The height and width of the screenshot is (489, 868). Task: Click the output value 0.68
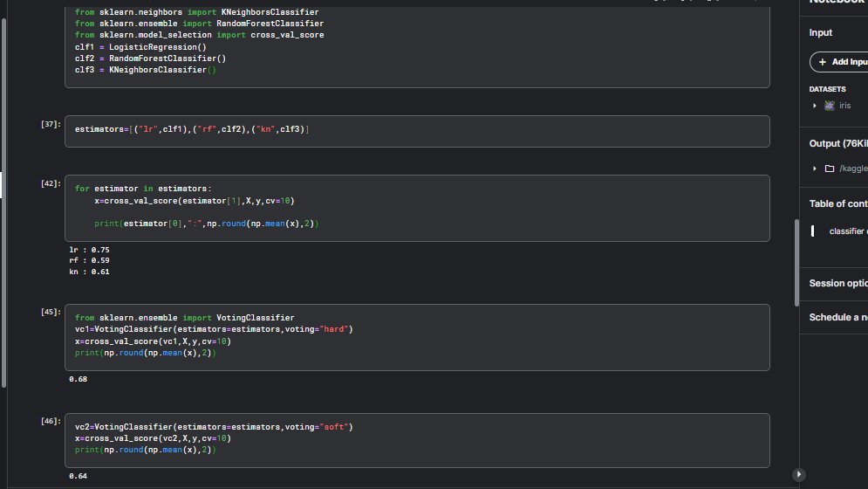click(x=78, y=379)
